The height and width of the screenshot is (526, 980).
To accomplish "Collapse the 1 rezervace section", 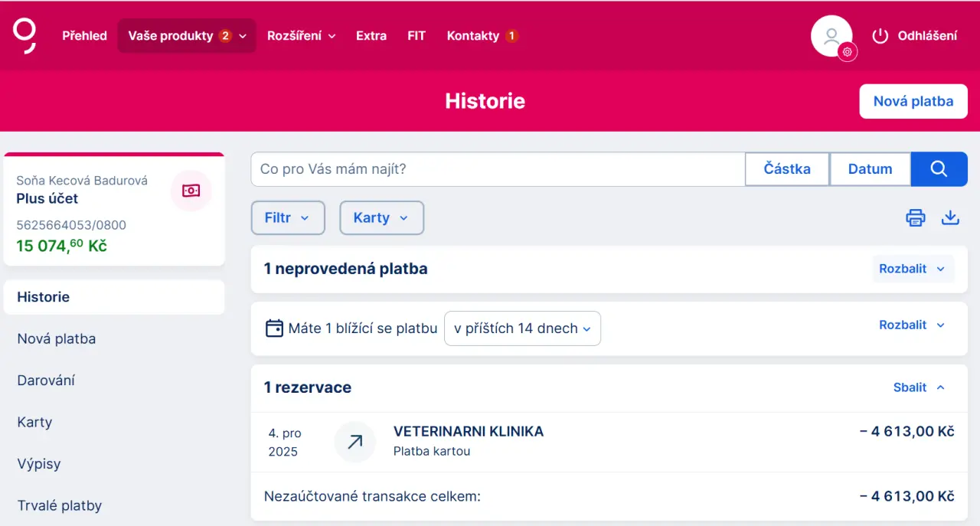I will pos(919,387).
